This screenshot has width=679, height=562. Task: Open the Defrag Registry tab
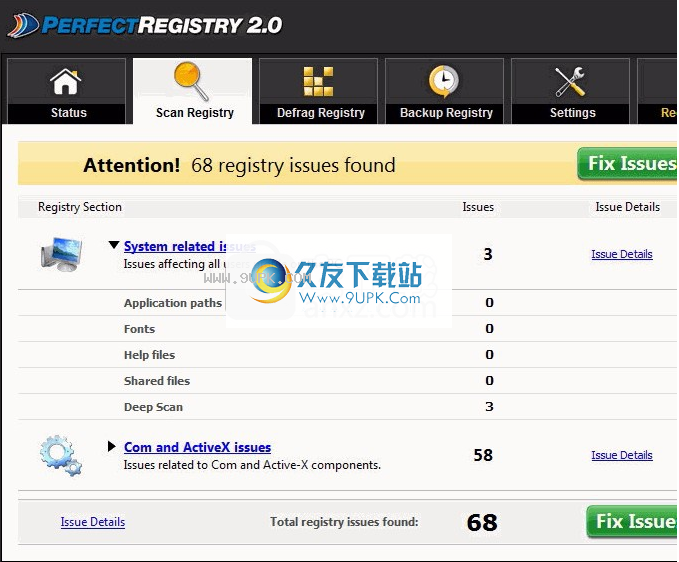click(318, 91)
